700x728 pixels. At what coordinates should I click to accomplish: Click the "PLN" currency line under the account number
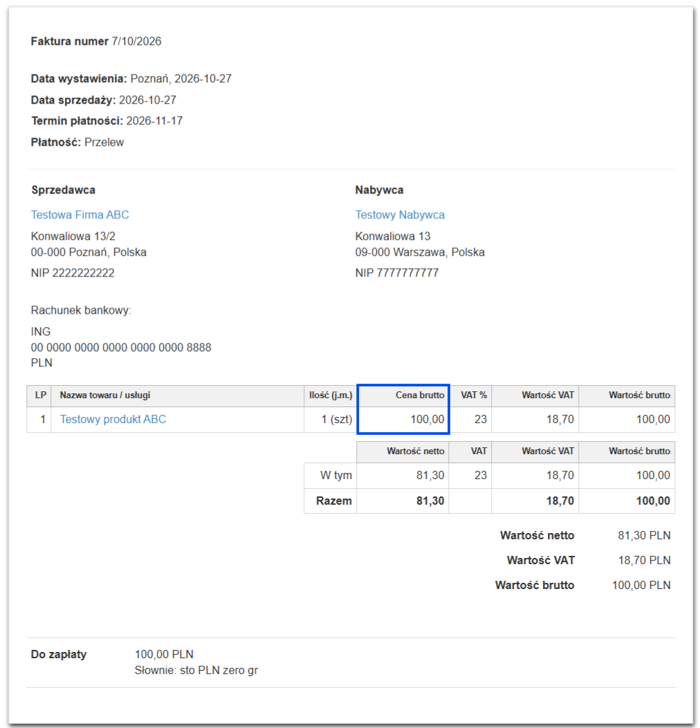point(42,362)
